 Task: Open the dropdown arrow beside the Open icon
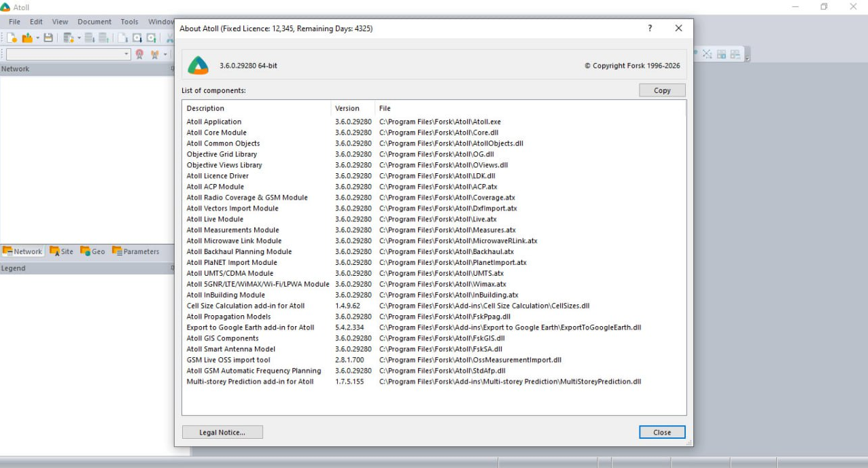[x=37, y=37]
